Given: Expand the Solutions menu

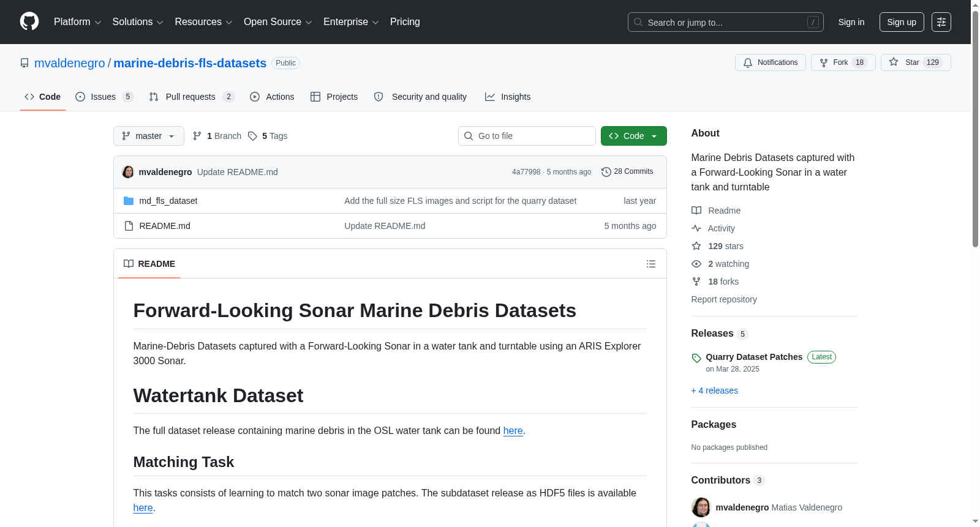Looking at the screenshot, I should pyautogui.click(x=138, y=22).
